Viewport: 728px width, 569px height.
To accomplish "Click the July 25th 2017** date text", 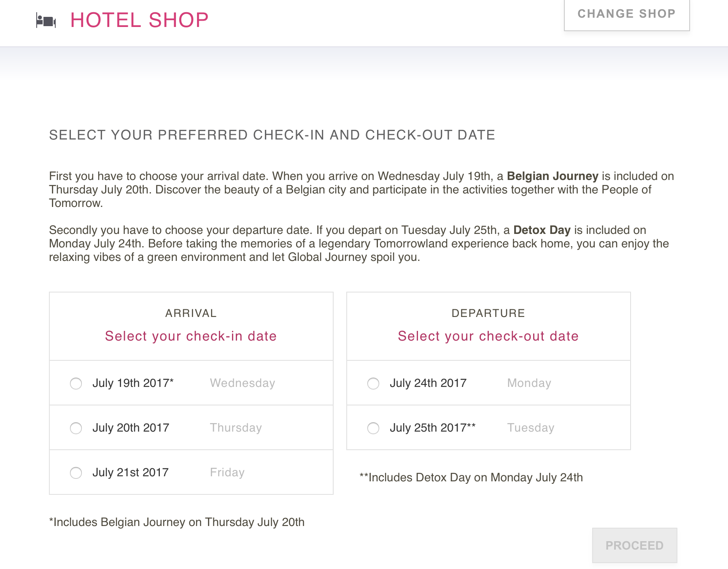I will click(x=432, y=428).
